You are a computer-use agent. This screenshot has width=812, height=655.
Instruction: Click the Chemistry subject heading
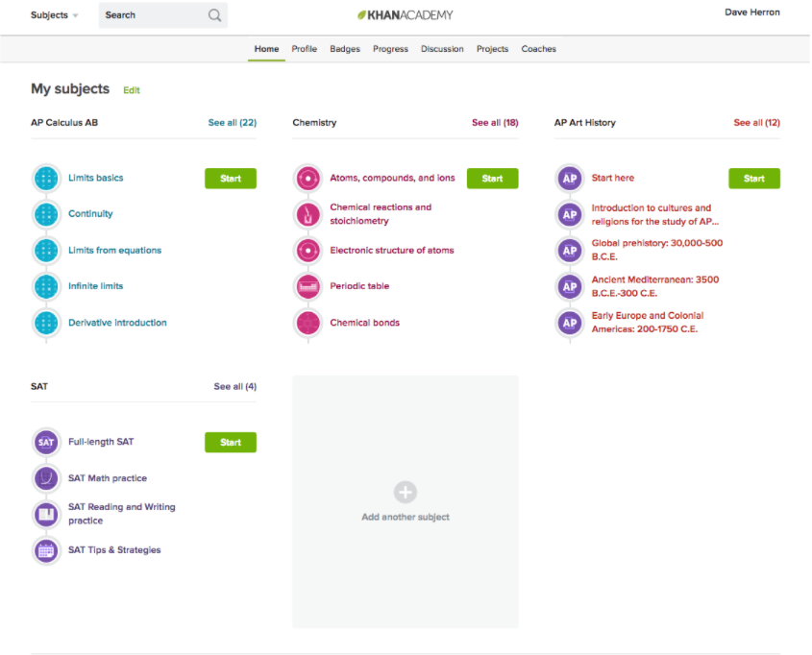pyautogui.click(x=314, y=123)
